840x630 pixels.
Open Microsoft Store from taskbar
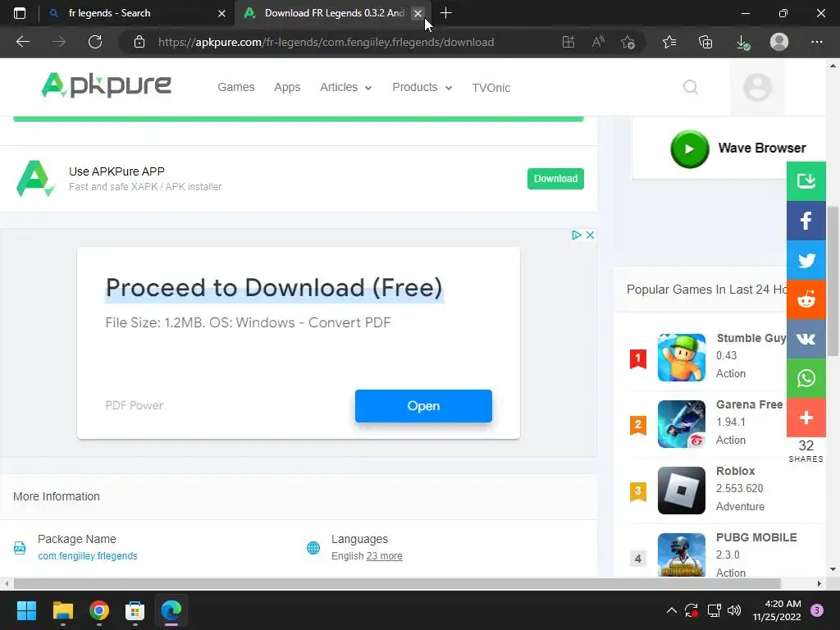pos(135,610)
